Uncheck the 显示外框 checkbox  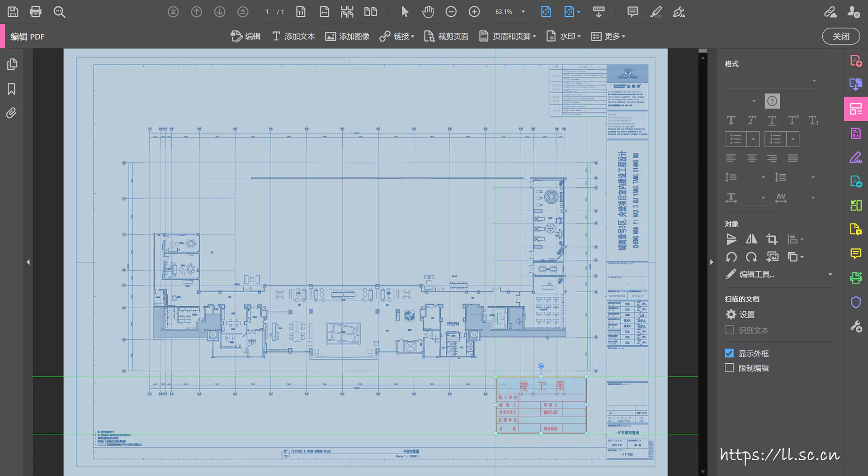click(x=729, y=353)
